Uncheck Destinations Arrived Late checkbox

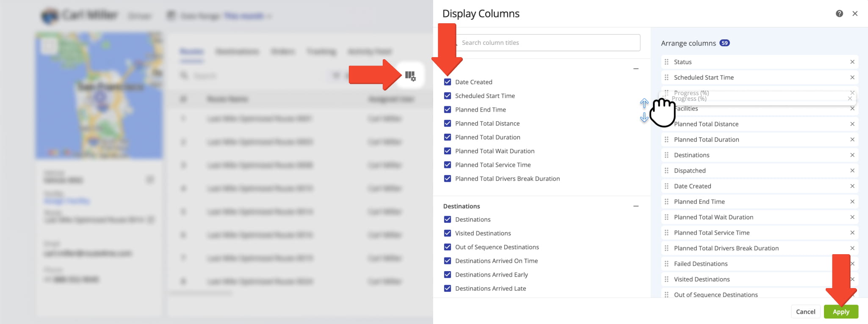448,288
